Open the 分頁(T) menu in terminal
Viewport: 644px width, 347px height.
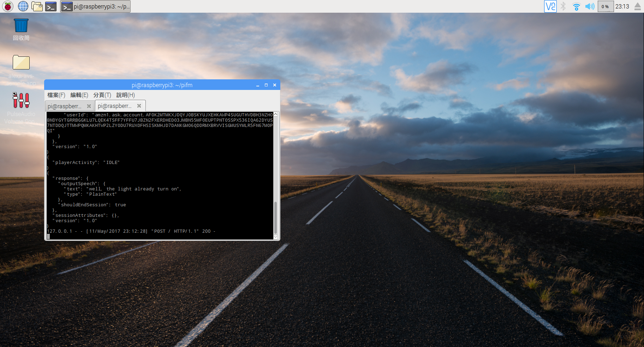click(102, 95)
